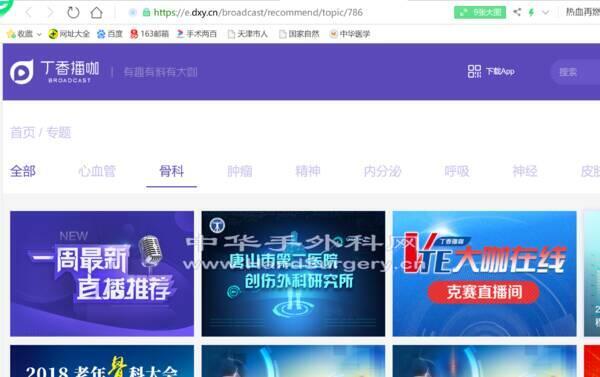This screenshot has height=377, width=600.
Task: Open the browser home page icon
Action: click(96, 13)
